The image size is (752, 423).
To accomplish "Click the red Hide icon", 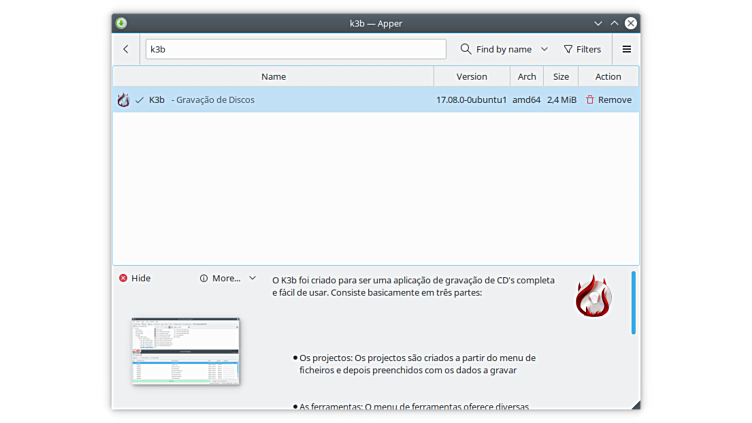I will 123,278.
